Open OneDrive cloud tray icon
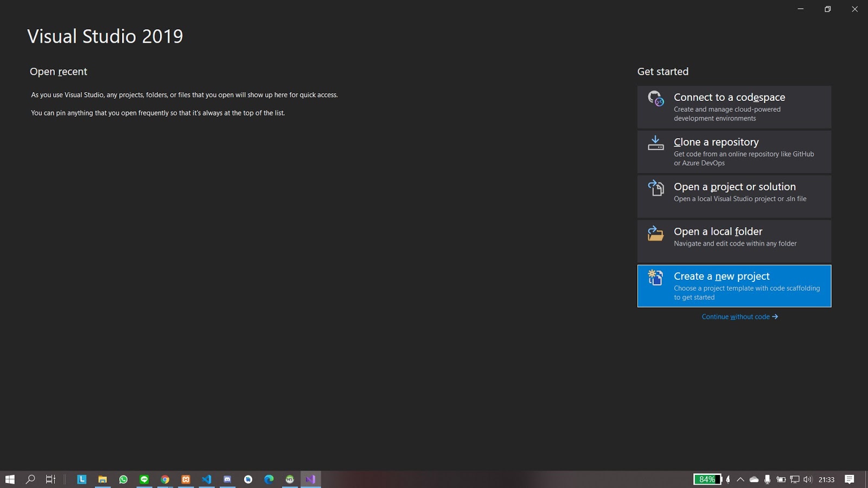868x488 pixels. click(x=754, y=479)
